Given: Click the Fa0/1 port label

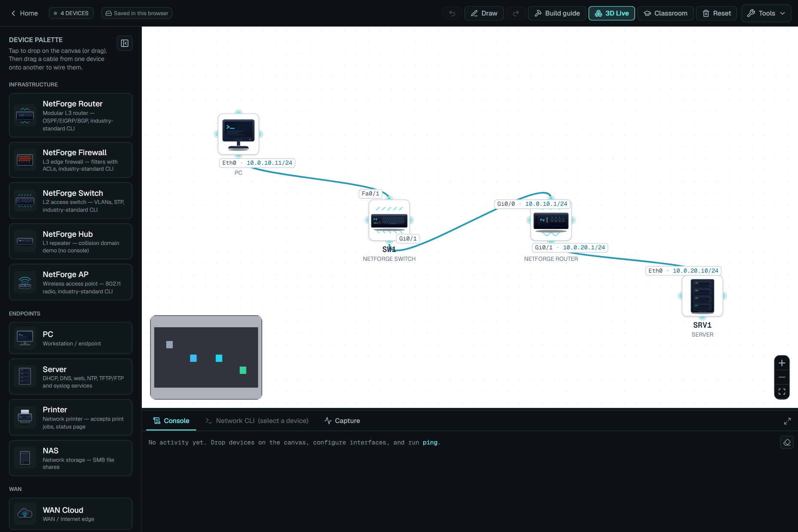Looking at the screenshot, I should click(371, 194).
